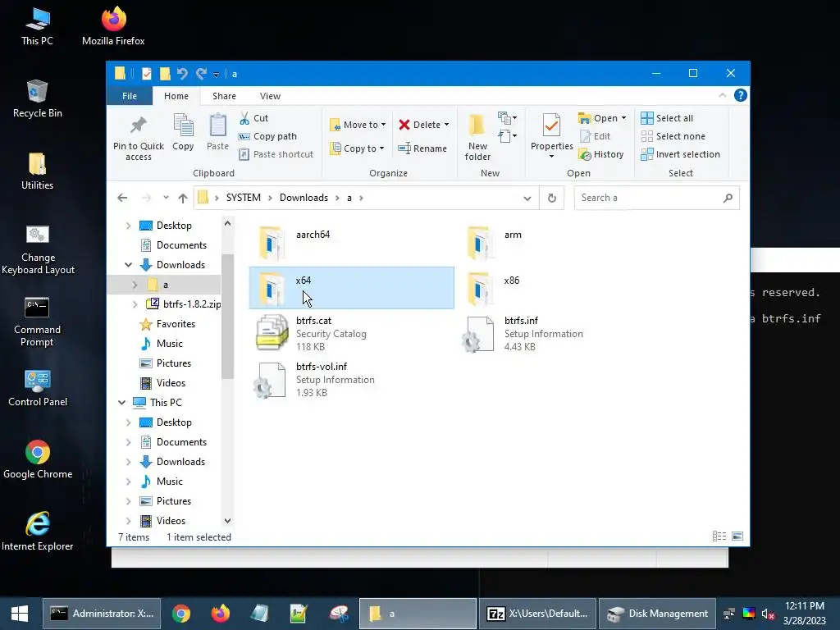
Task: Click the Cut scissors icon
Action: (244, 118)
